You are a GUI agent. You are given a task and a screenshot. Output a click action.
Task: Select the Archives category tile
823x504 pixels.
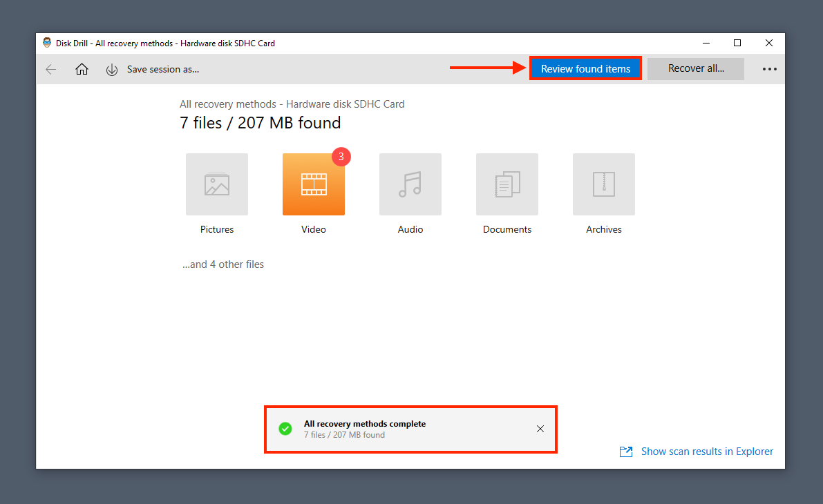point(604,184)
